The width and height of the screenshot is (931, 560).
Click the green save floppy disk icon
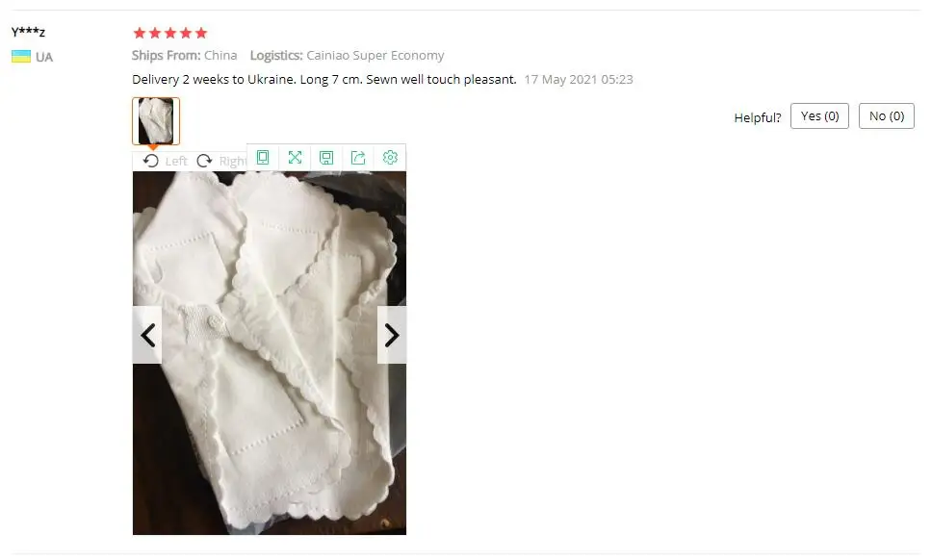326,157
